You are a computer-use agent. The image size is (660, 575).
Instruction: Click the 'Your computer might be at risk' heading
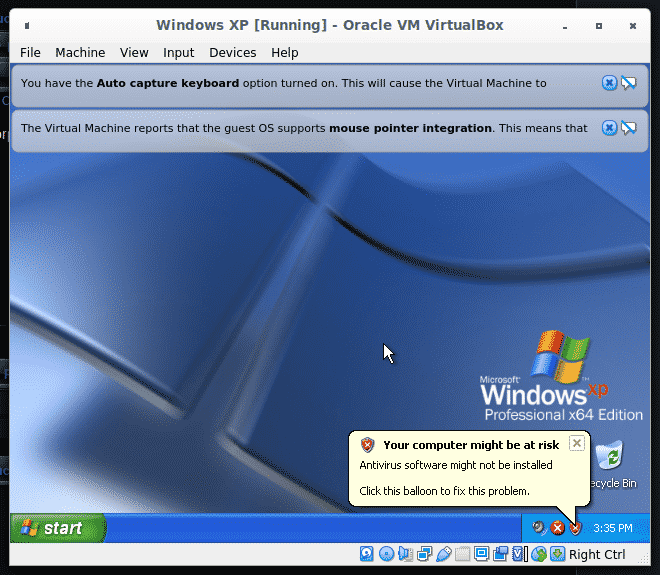tap(471, 445)
